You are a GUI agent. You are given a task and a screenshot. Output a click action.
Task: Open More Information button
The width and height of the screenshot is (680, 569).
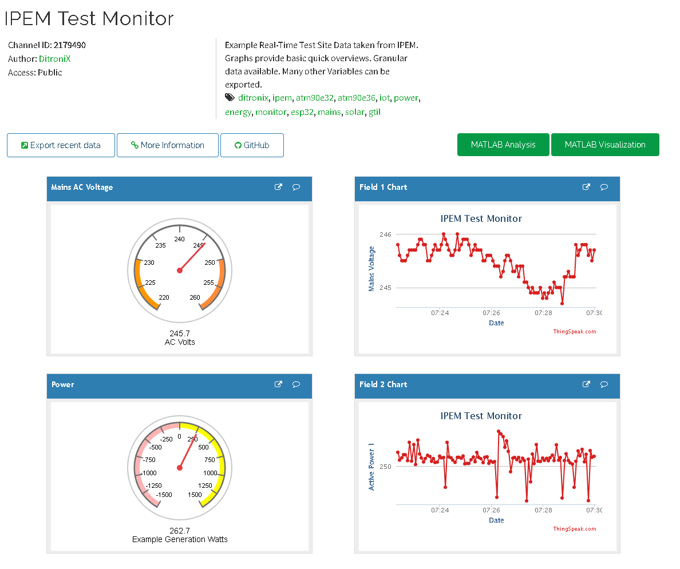coord(167,145)
